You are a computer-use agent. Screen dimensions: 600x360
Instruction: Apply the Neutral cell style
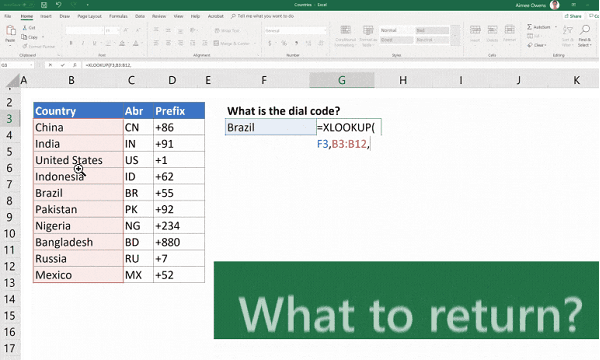(x=432, y=40)
